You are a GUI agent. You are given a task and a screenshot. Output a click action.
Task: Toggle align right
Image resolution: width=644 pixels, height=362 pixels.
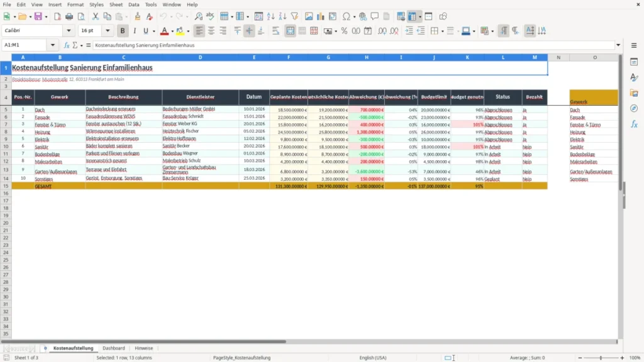[x=223, y=31]
